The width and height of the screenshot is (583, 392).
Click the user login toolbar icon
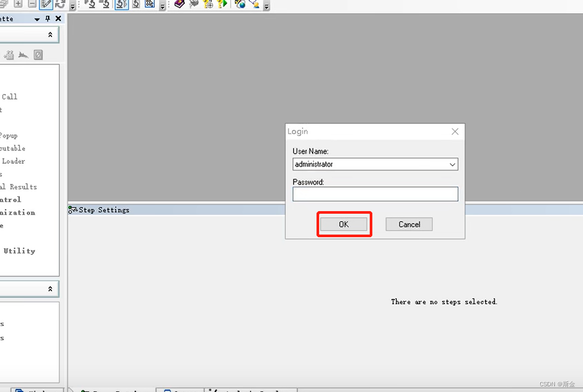click(255, 4)
